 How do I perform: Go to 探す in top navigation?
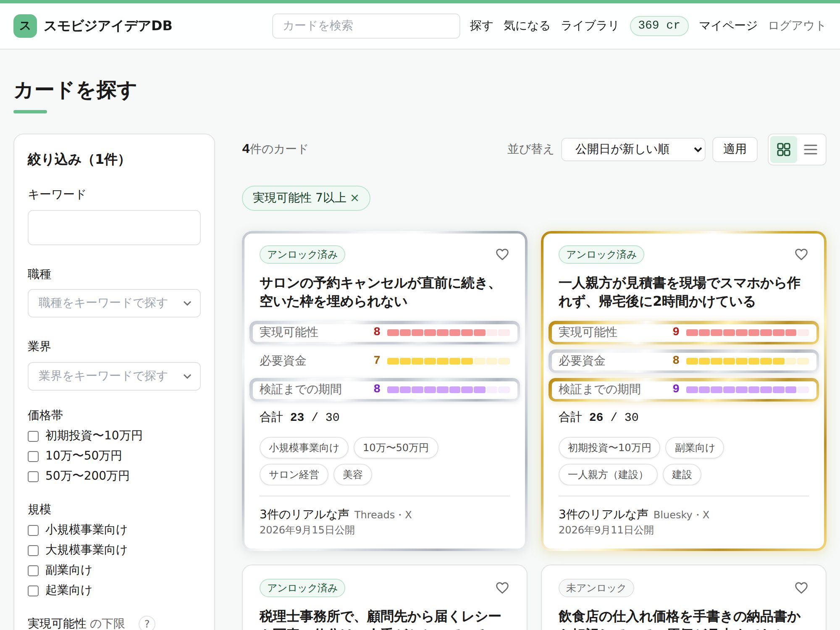click(481, 26)
